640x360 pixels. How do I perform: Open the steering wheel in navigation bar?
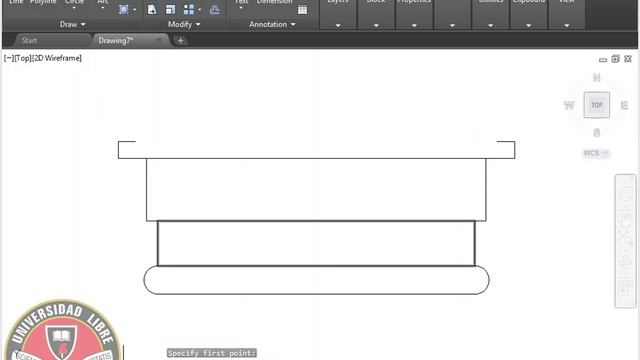(625, 193)
